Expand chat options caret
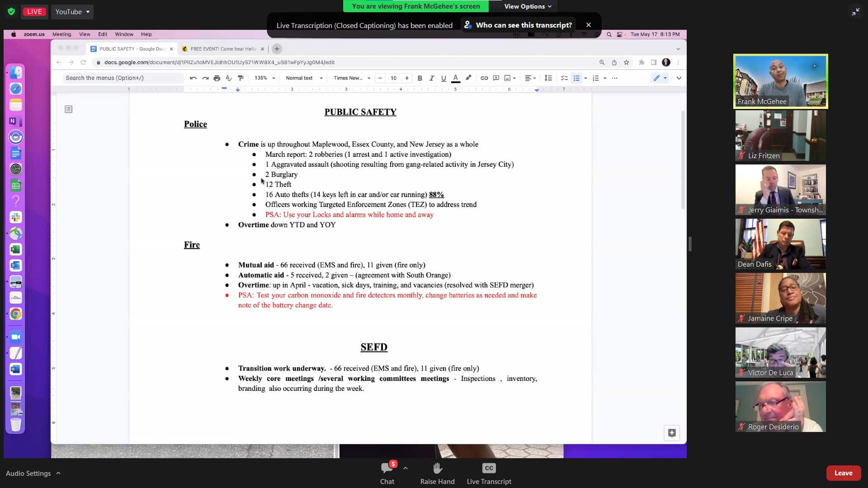868x488 pixels. pos(406,468)
